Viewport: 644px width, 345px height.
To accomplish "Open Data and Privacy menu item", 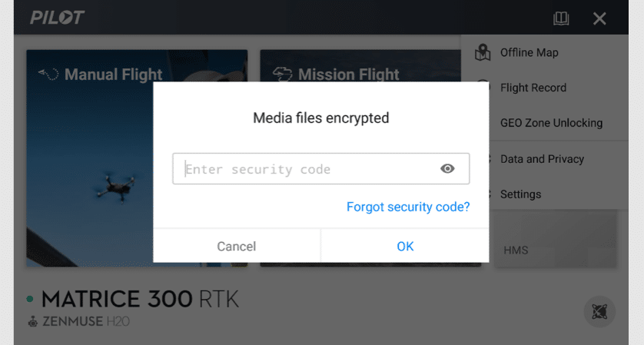I will tap(542, 159).
